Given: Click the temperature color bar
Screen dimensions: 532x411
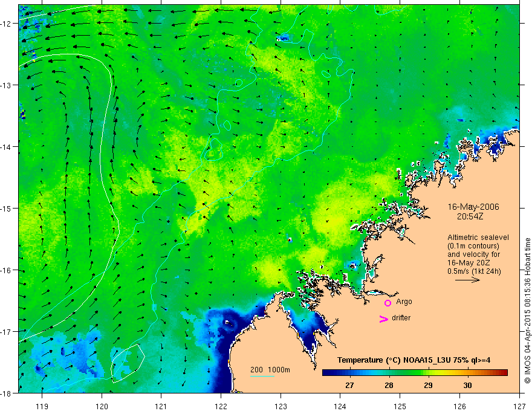Looking at the screenshot, I should [415, 373].
